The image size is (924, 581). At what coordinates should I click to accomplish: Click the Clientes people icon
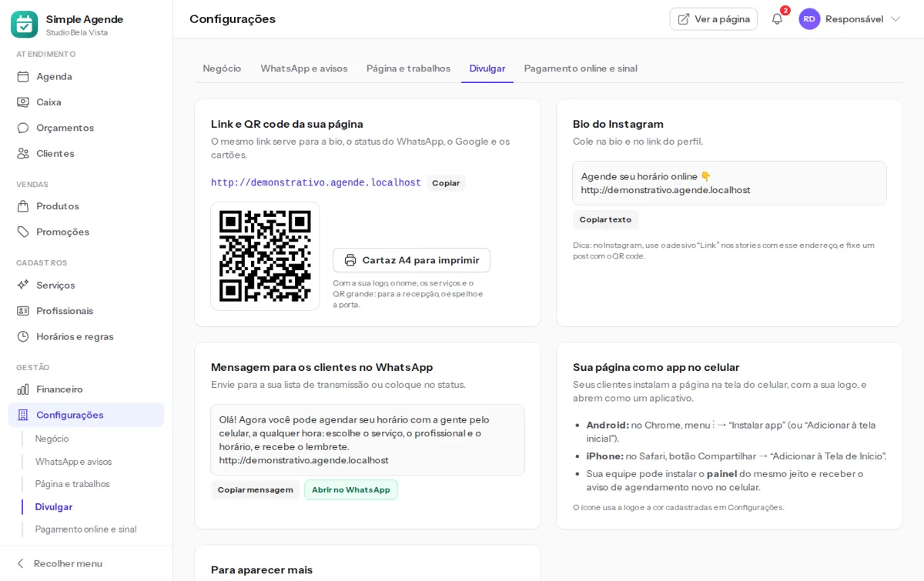pyautogui.click(x=23, y=153)
